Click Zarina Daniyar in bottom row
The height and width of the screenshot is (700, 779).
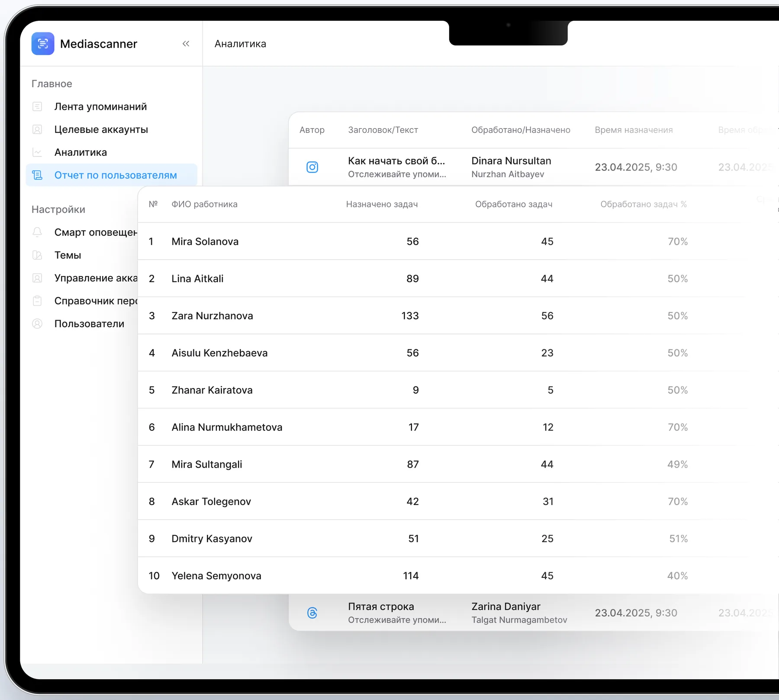506,607
